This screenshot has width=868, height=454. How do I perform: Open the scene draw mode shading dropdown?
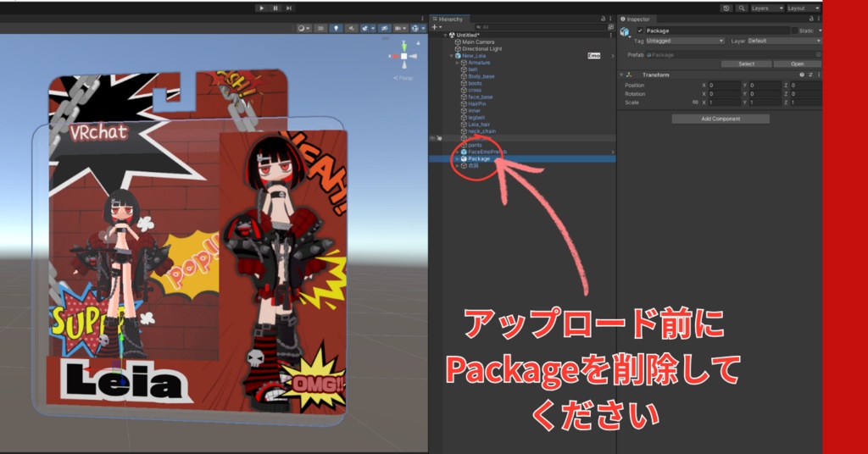303,28
